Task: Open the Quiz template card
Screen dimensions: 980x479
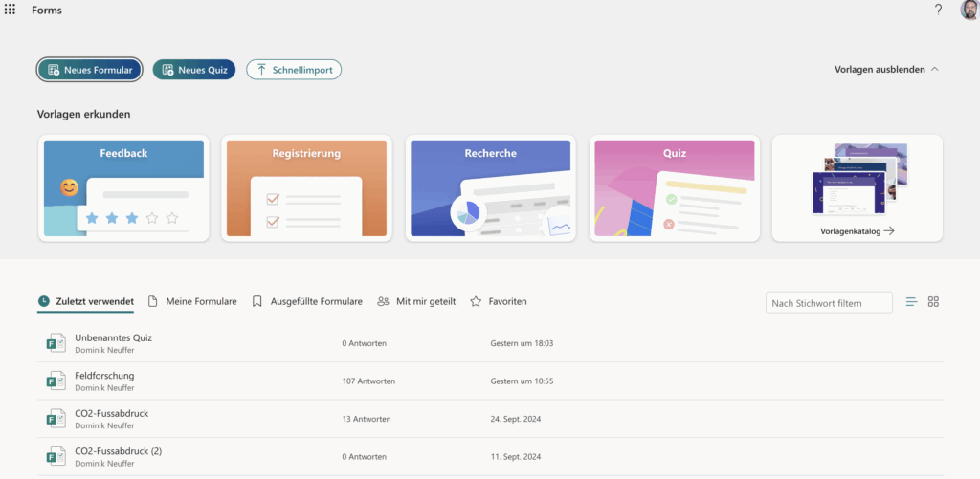Action: (x=675, y=188)
